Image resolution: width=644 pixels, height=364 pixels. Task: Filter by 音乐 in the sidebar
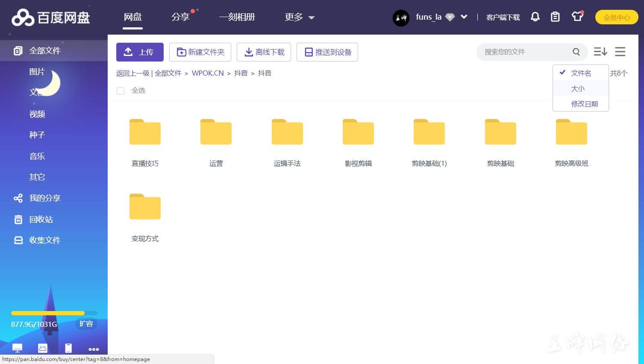pyautogui.click(x=37, y=156)
